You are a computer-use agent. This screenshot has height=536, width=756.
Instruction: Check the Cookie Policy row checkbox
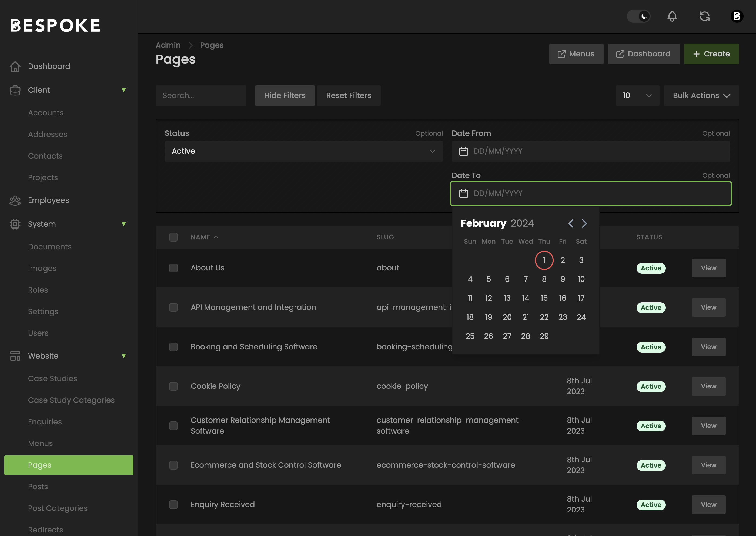click(x=173, y=387)
